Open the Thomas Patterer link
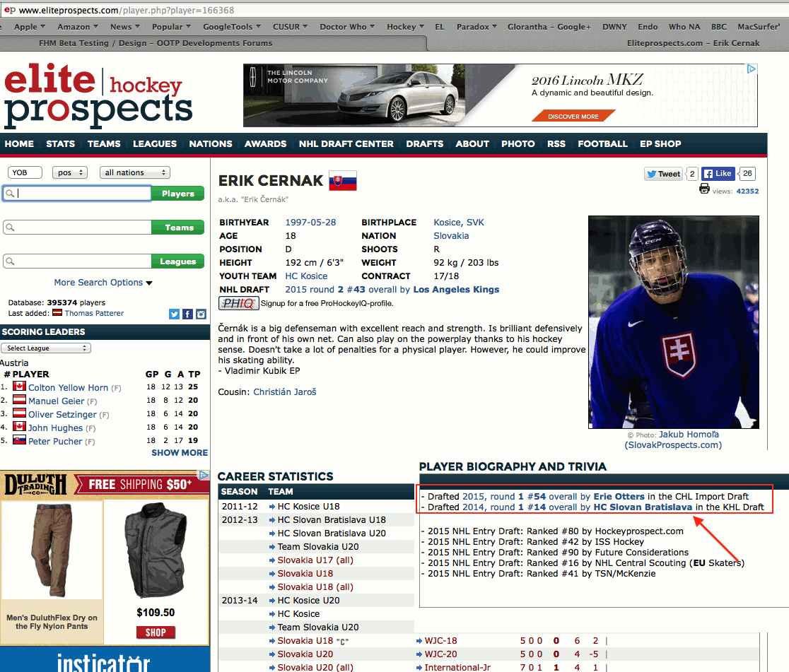This screenshot has width=789, height=672. (x=94, y=313)
